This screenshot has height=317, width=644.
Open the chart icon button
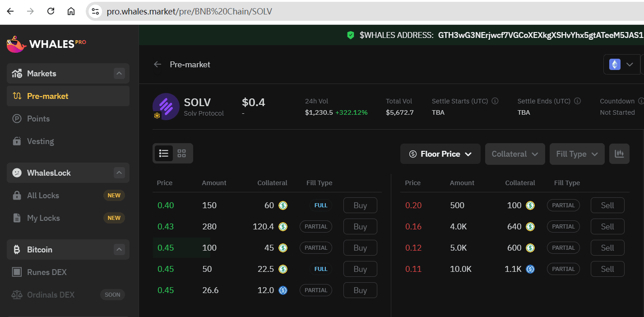(619, 154)
